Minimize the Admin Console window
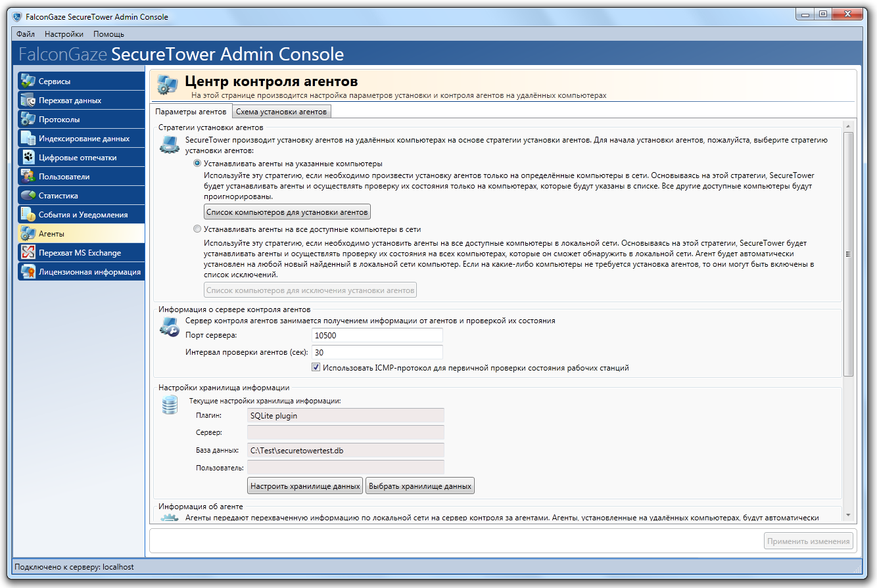Screen dimensions: 877x588 [x=806, y=14]
